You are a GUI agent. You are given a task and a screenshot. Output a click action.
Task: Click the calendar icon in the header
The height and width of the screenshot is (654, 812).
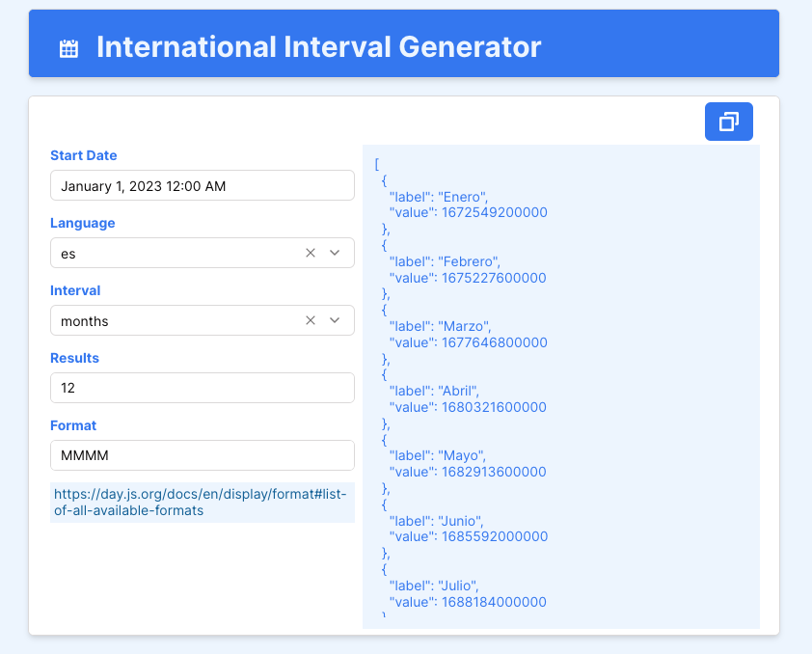(x=68, y=48)
